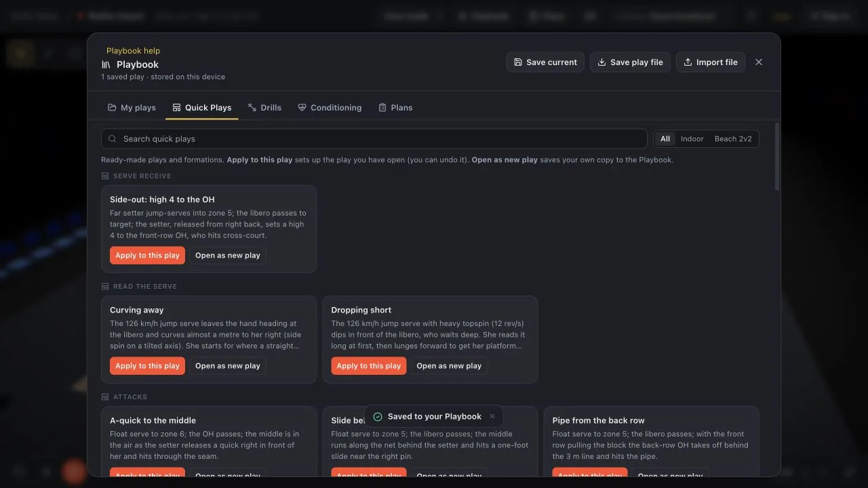Filter quick plays to Indoor
The width and height of the screenshot is (868, 488).
point(692,139)
